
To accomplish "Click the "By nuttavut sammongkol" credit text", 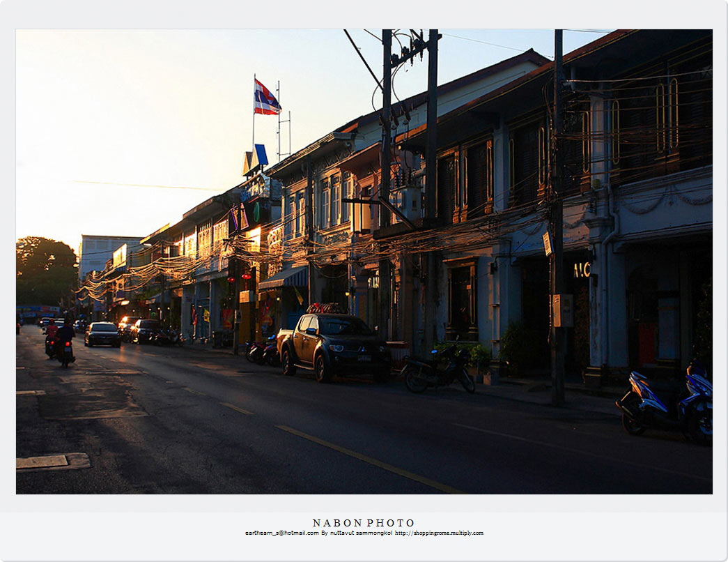I will pos(357,533).
